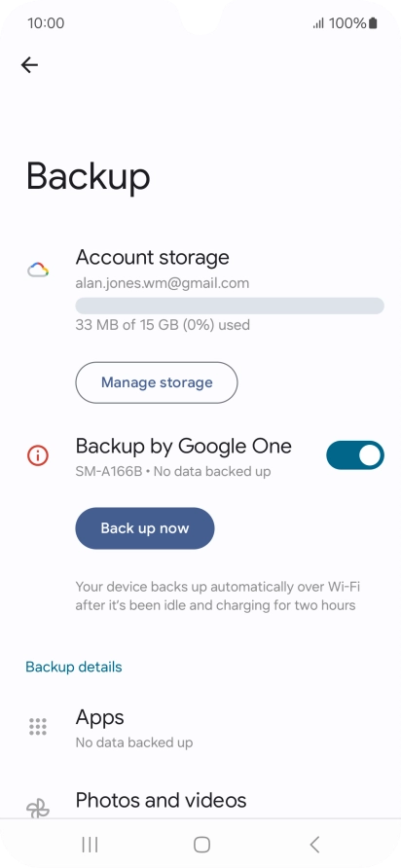The width and height of the screenshot is (401, 868).
Task: Tap the Backup details section header
Action: [74, 667]
